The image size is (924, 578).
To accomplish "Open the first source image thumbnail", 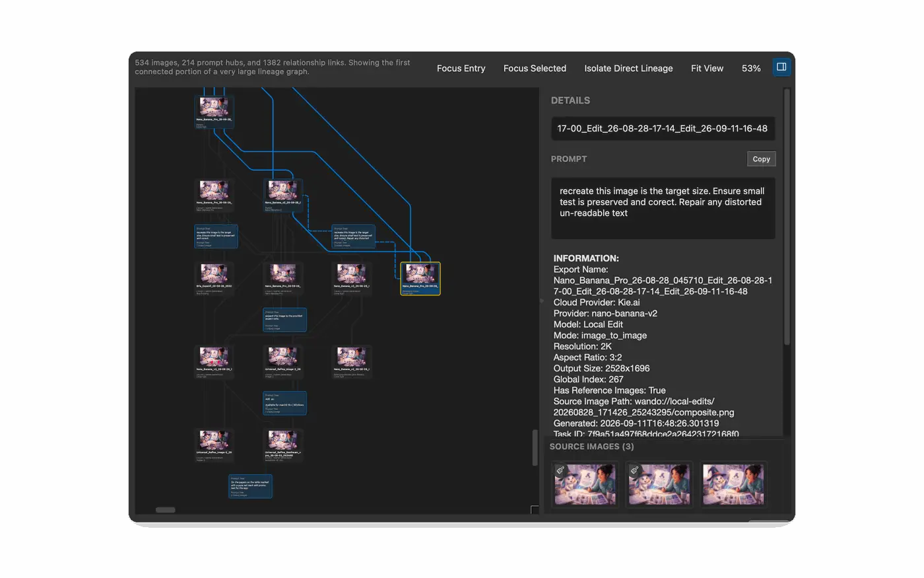I will (x=585, y=484).
